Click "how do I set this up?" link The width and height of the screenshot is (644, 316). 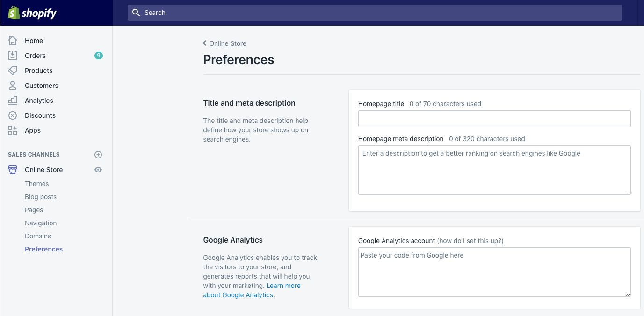click(x=470, y=241)
